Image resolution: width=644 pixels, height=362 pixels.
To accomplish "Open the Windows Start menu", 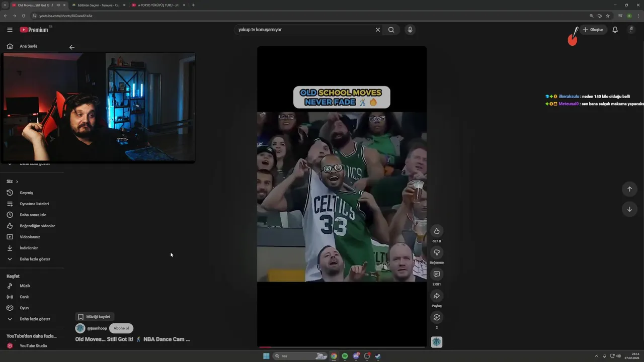I will click(266, 356).
